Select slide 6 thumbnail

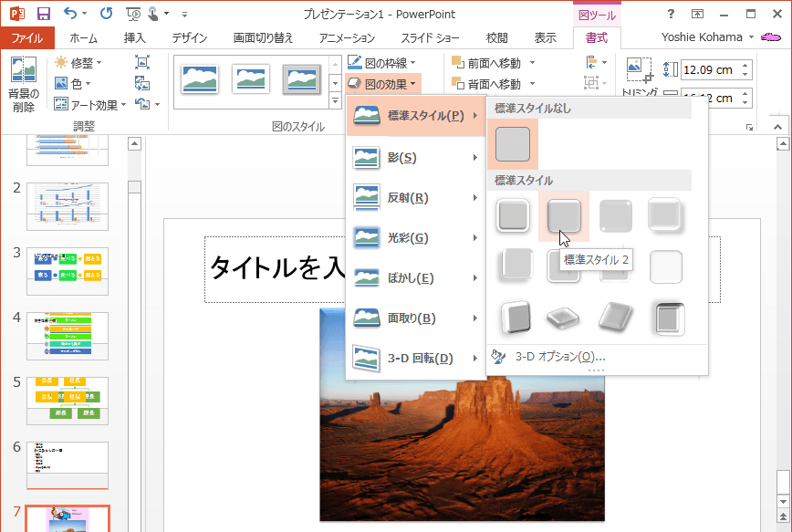[68, 465]
